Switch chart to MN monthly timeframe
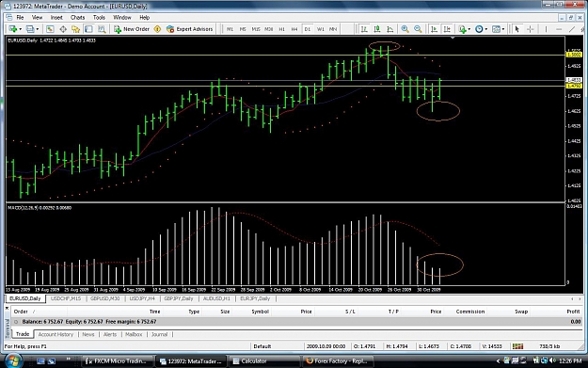 [x=333, y=29]
